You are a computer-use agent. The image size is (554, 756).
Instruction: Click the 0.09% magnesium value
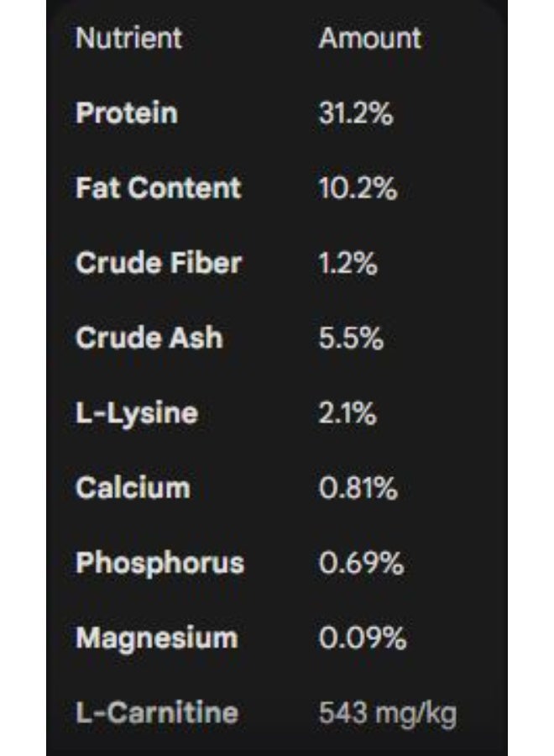(x=363, y=638)
